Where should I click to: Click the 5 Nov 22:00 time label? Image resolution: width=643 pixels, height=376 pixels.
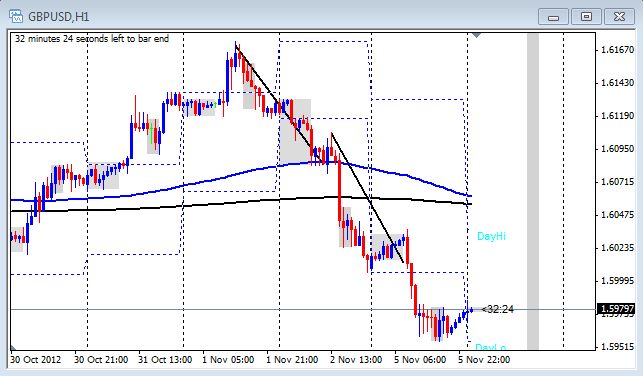pyautogui.click(x=484, y=360)
